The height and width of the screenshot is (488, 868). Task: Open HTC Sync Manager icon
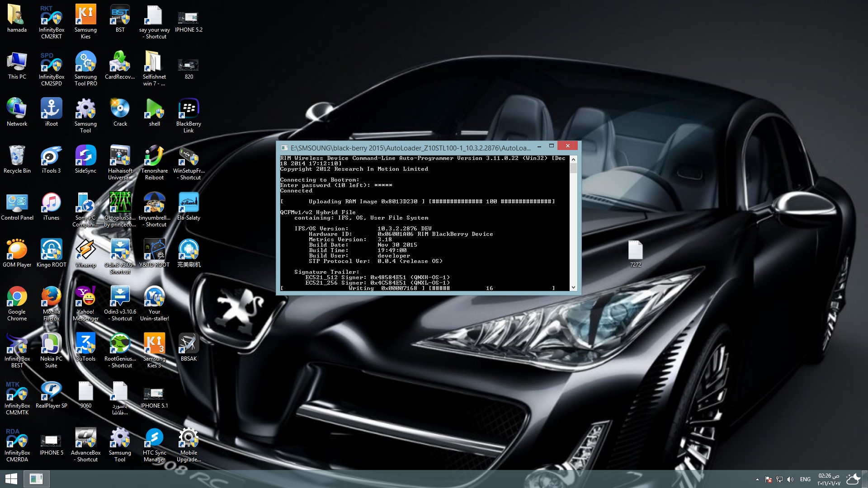pos(154,445)
